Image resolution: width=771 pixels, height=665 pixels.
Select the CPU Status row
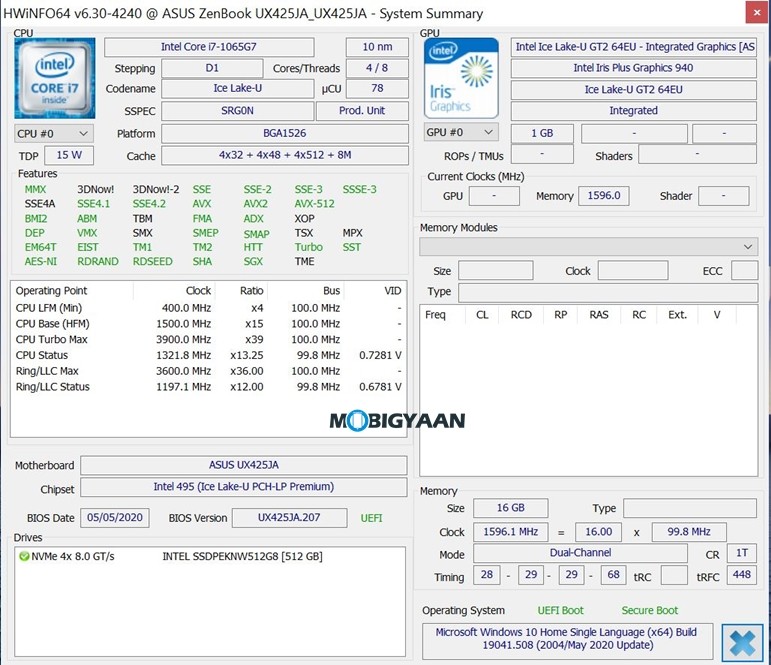coord(208,355)
